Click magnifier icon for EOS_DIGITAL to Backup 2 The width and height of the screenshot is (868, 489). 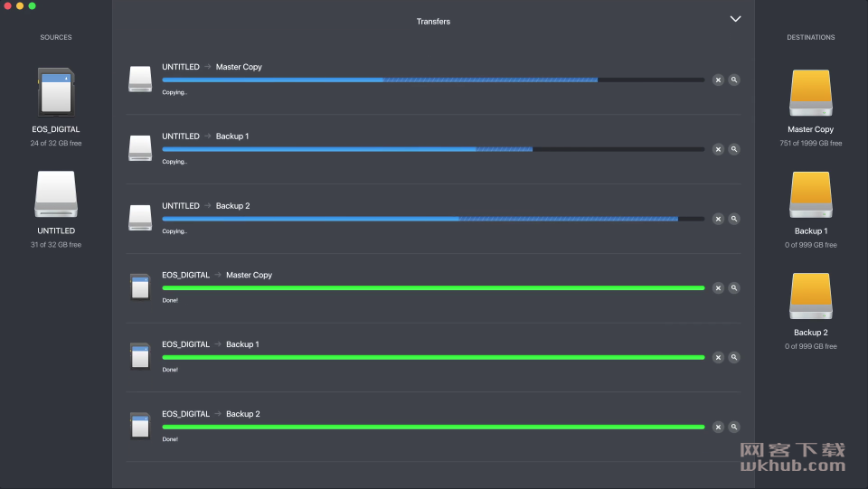(734, 427)
